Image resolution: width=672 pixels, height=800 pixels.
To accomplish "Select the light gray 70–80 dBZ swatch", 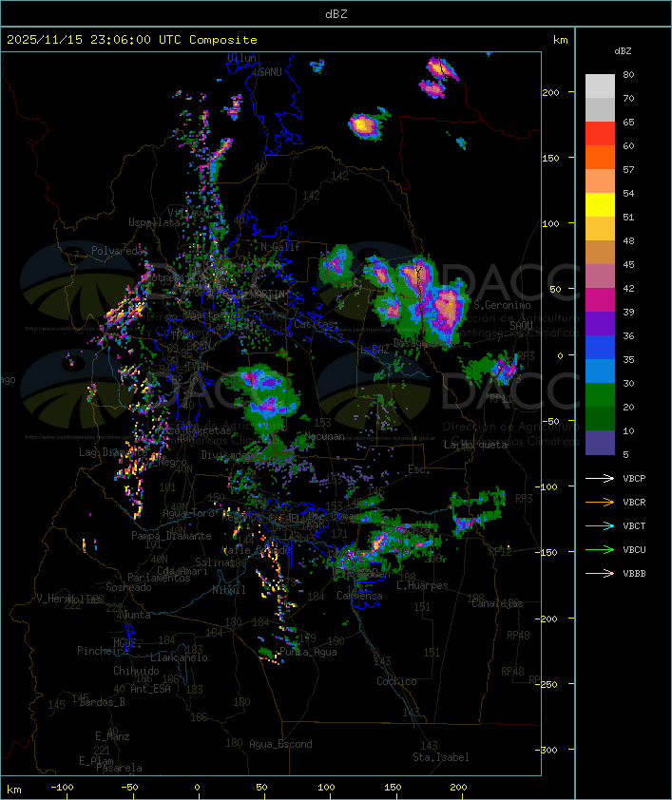I will pyautogui.click(x=600, y=86).
